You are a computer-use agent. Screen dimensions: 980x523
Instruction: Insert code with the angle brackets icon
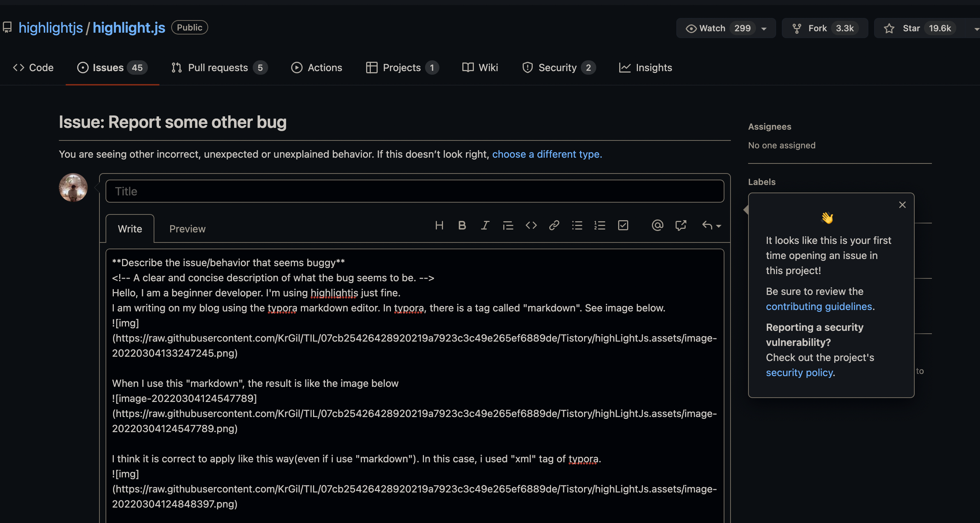coord(531,226)
